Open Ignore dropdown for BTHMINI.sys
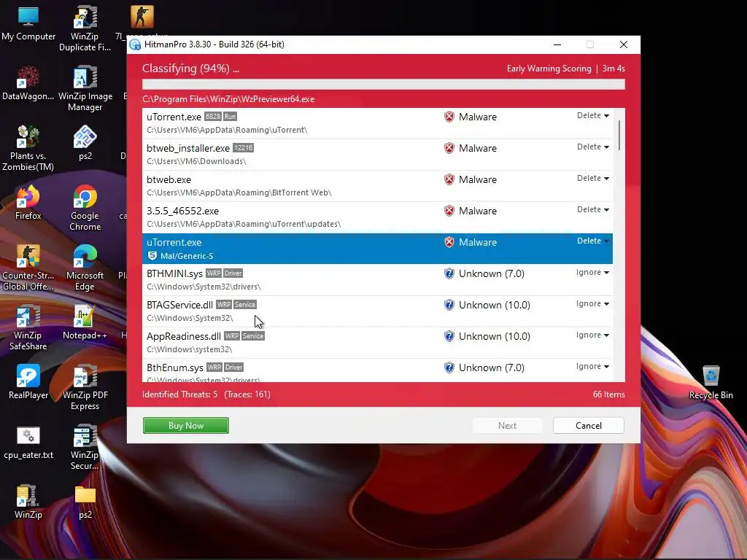The height and width of the screenshot is (560, 747). coord(592,273)
